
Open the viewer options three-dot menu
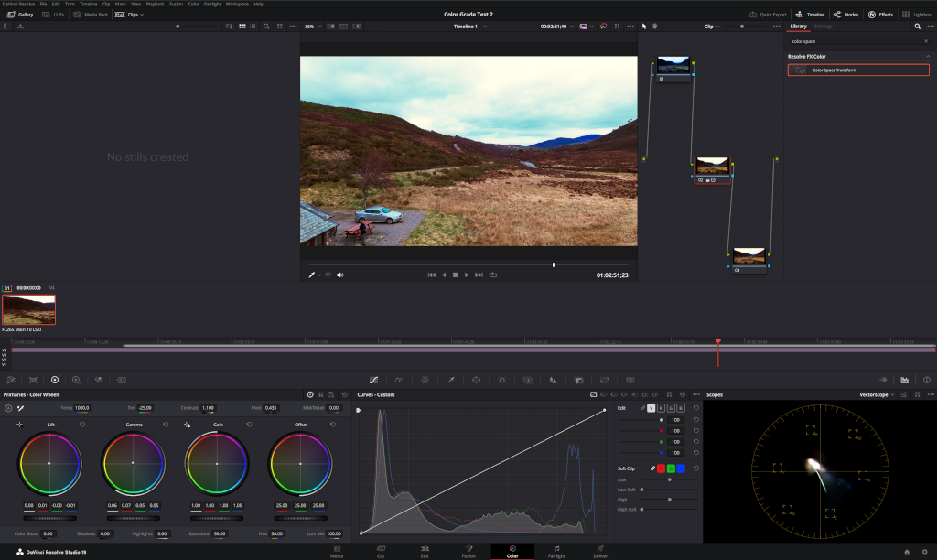(630, 27)
